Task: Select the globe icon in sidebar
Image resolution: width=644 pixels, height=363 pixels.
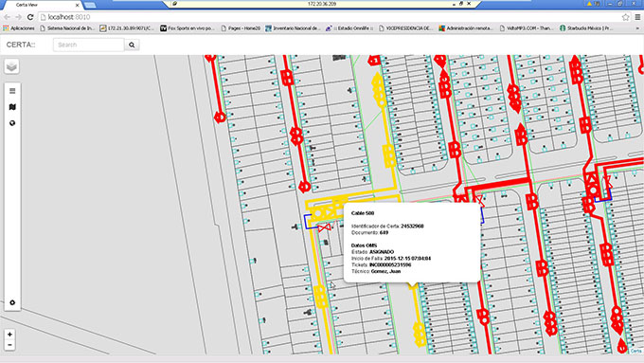Action: pos(12,123)
